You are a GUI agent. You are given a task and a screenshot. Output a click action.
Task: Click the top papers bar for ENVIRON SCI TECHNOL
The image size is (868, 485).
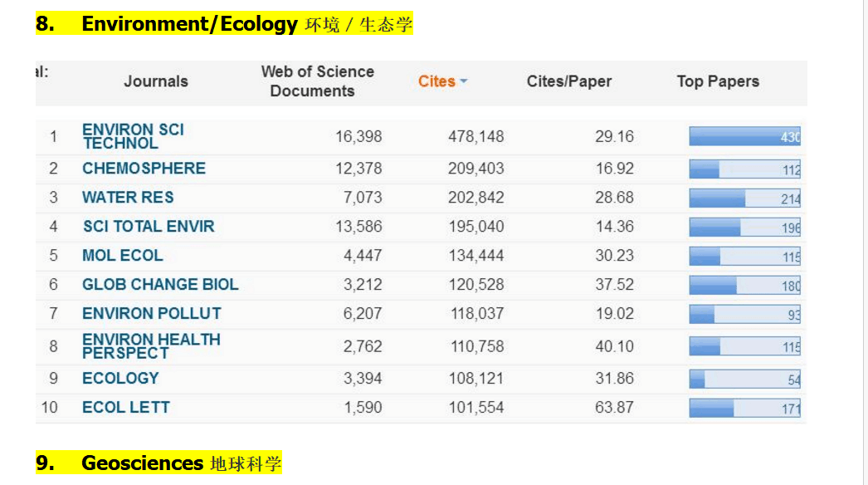(x=744, y=137)
